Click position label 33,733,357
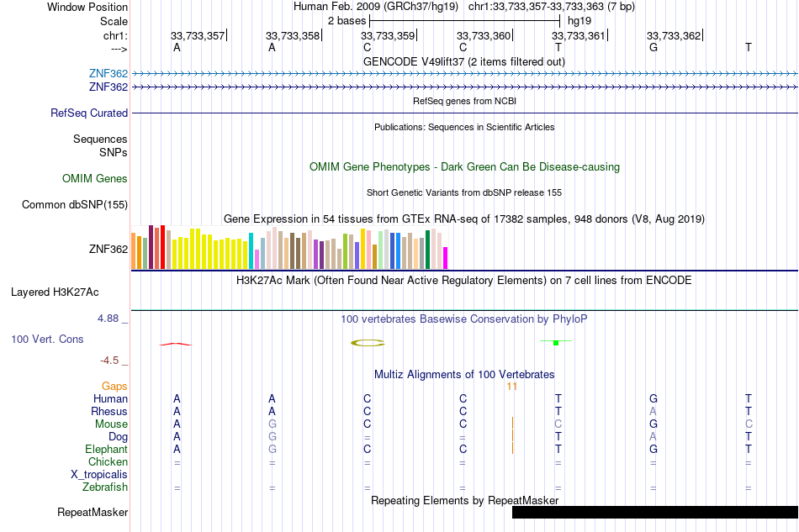This screenshot has height=532, width=799. coord(197,35)
